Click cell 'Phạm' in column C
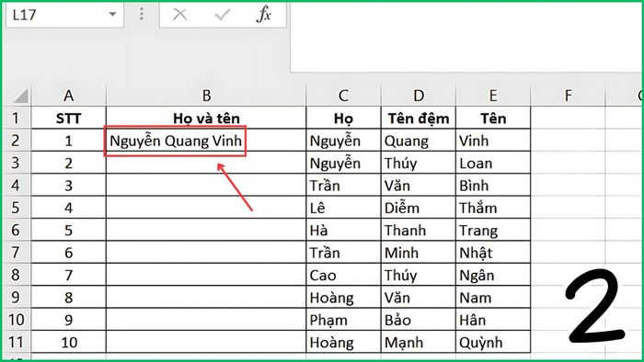 (x=343, y=320)
